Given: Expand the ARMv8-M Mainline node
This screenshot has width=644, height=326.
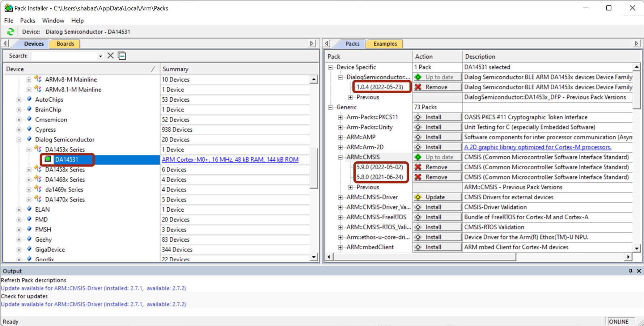Looking at the screenshot, I should [x=29, y=80].
